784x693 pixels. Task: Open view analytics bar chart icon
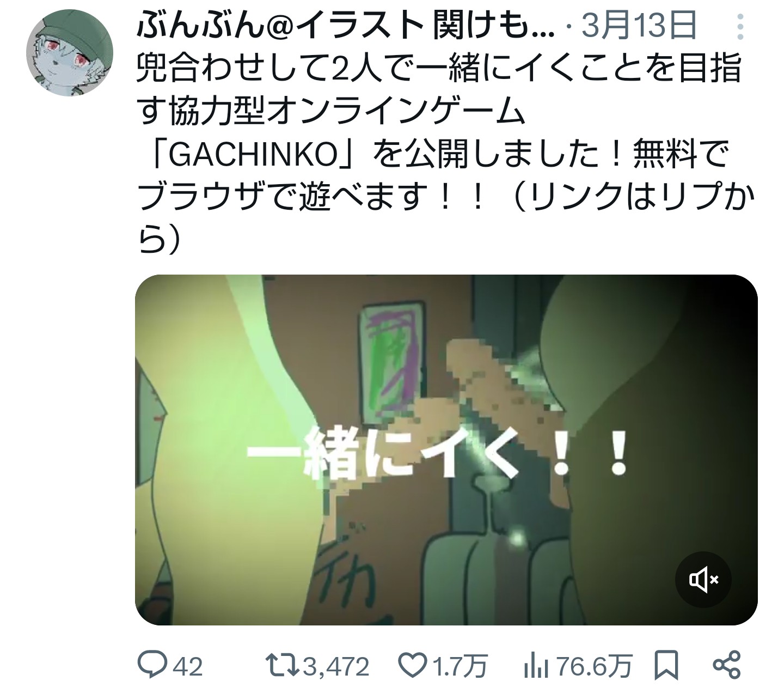(535, 665)
